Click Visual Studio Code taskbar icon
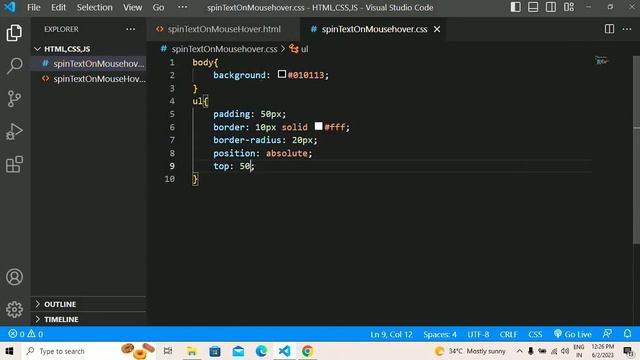Viewport: 640px width, 360px height. 284,351
